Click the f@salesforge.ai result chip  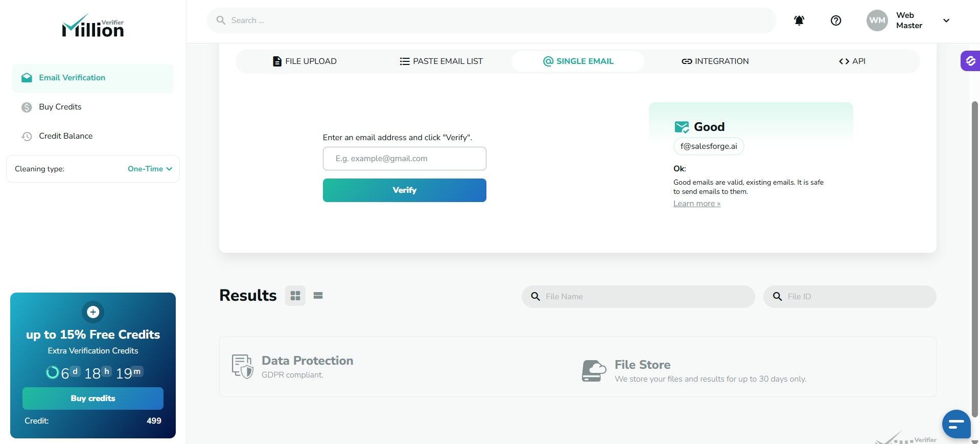click(709, 146)
